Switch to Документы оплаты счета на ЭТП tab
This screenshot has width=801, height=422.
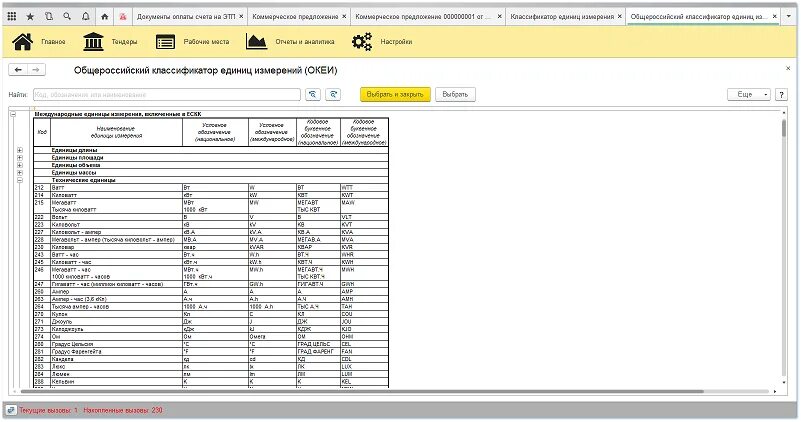click(186, 16)
